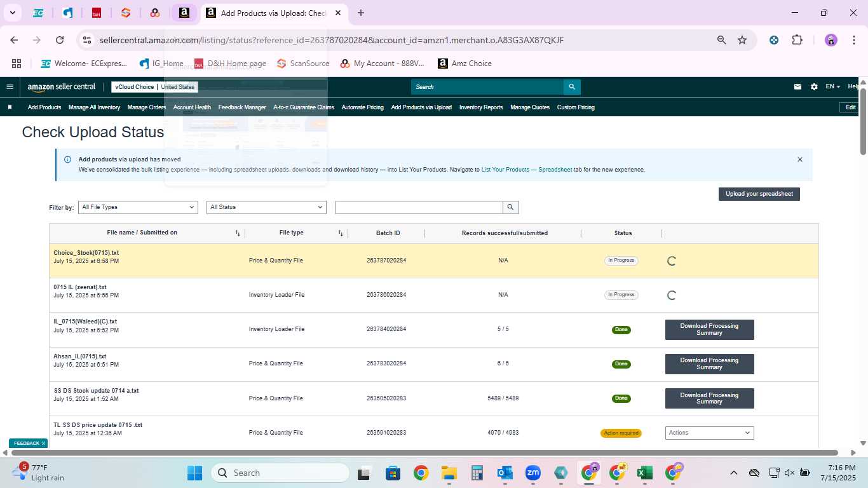Viewport: 868px width, 488px height.
Task: Open Custom Pricing menu item
Action: click(576, 107)
